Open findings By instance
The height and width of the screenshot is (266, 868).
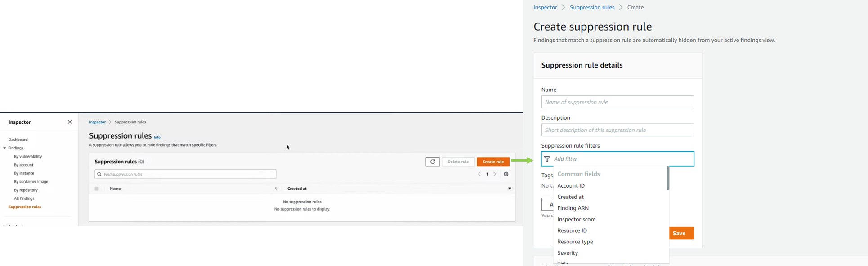pyautogui.click(x=24, y=173)
